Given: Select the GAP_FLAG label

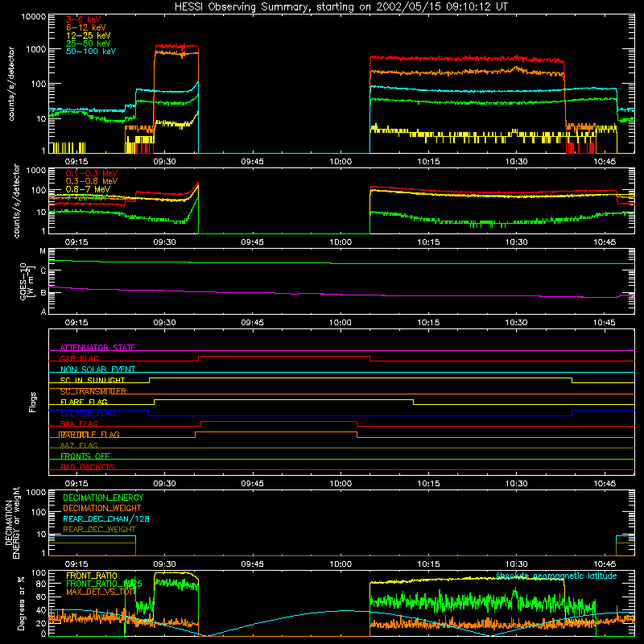Looking at the screenshot, I should pyautogui.click(x=79, y=358).
